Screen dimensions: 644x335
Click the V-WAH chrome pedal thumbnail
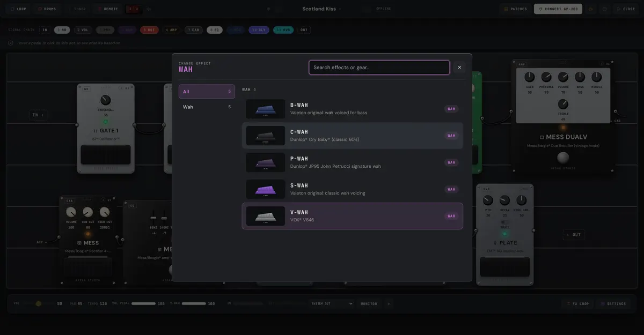pyautogui.click(x=266, y=216)
